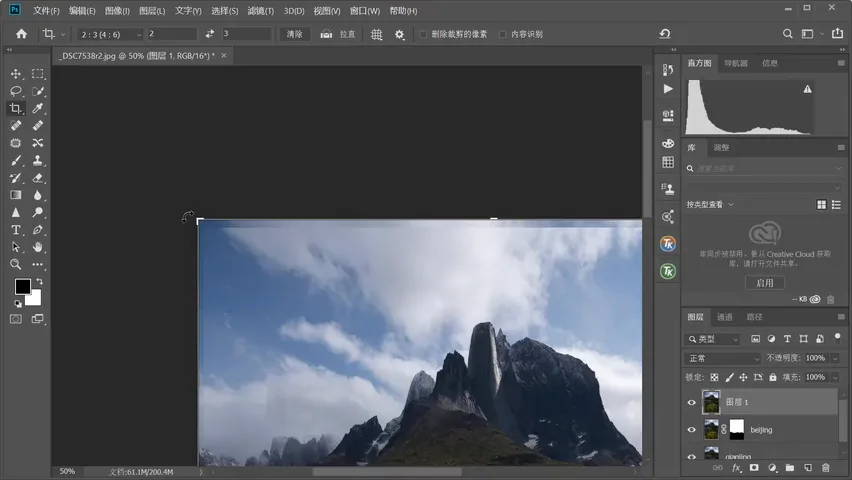Screen dimensions: 852x480
Task: Click the crop width input field
Action: tap(172, 34)
